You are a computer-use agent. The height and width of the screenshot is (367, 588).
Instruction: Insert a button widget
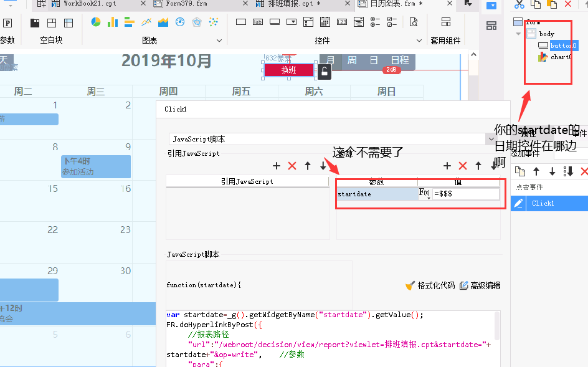(x=275, y=22)
